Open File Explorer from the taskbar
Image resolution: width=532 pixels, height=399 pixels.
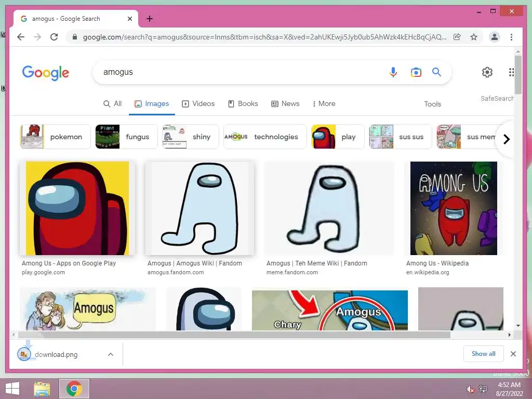[x=42, y=389]
